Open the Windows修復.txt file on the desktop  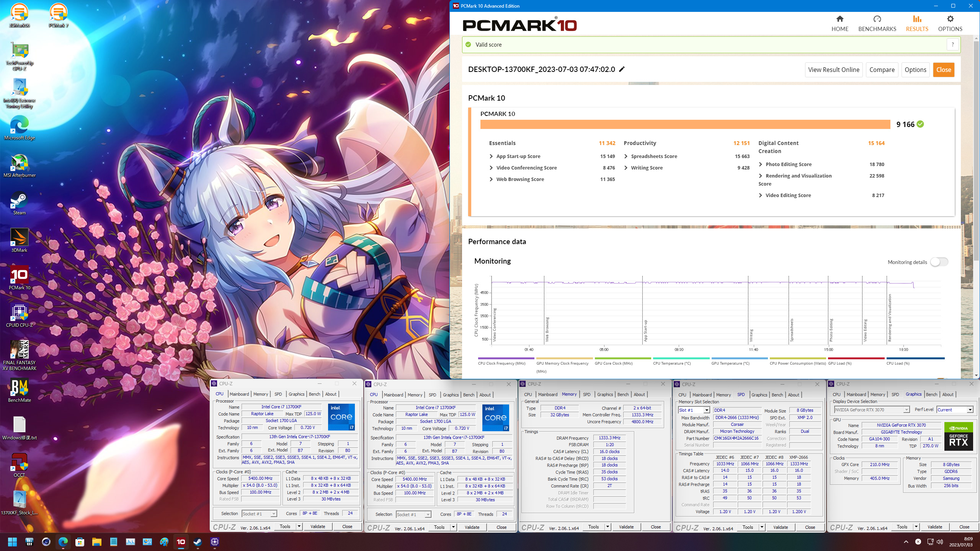tap(19, 428)
